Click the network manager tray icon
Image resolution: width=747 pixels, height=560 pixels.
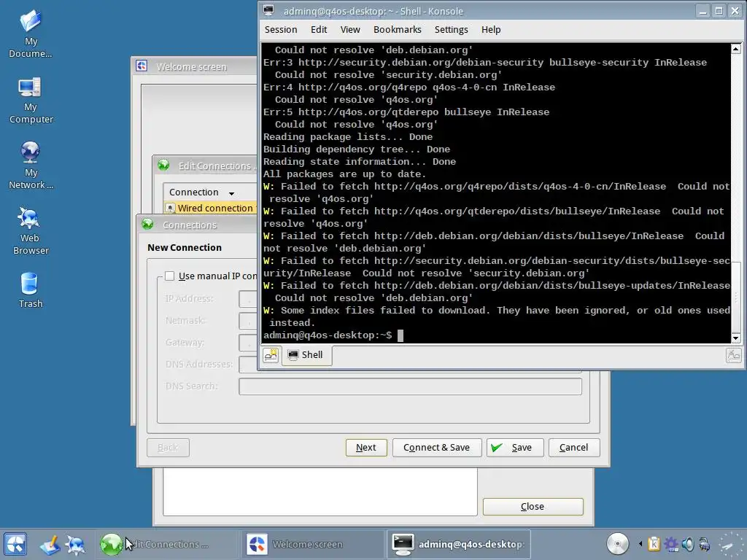pos(704,544)
